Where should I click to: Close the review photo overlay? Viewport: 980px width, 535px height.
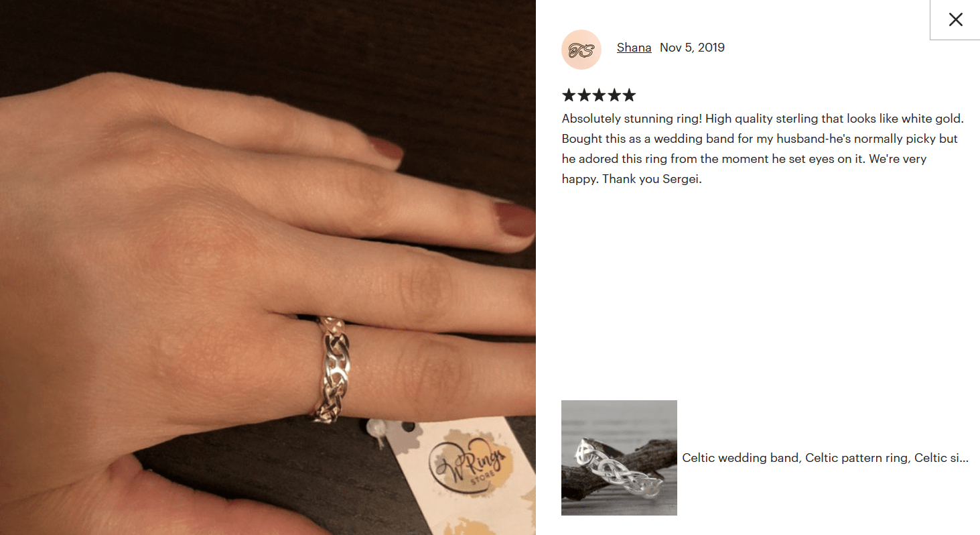(955, 19)
